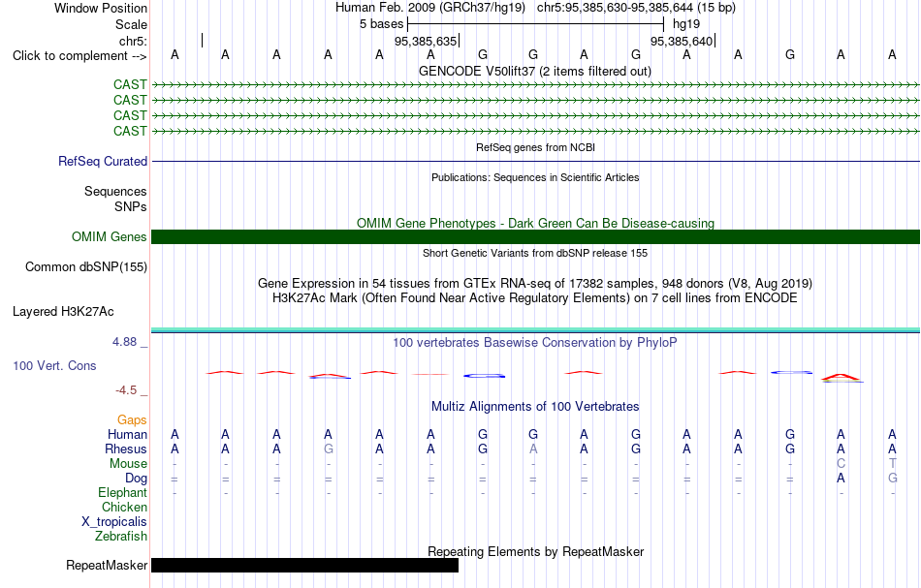This screenshot has height=588, width=921.
Task: Click the 95,385,635 position marker
Action: tap(426, 41)
